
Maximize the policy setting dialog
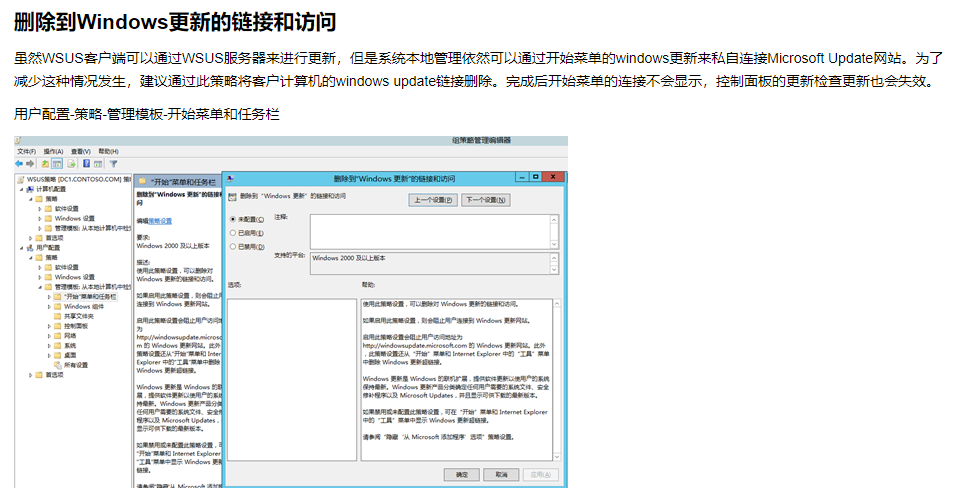tap(535, 177)
